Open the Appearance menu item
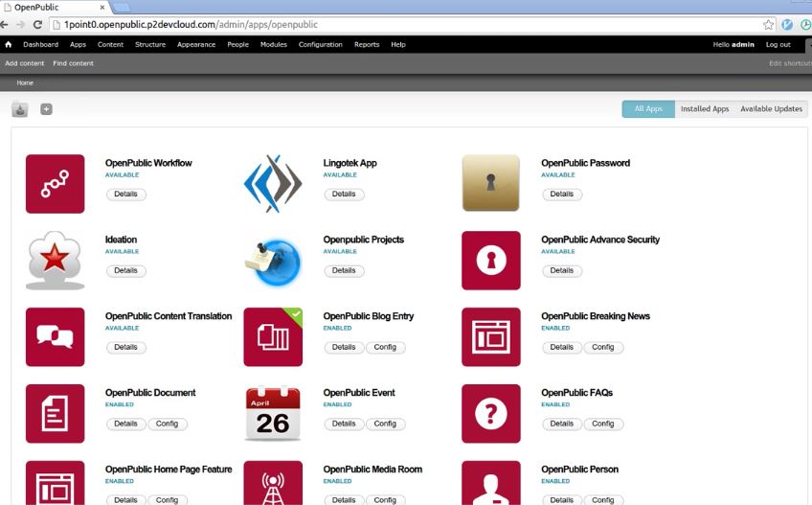Image resolution: width=812 pixels, height=505 pixels. tap(196, 45)
